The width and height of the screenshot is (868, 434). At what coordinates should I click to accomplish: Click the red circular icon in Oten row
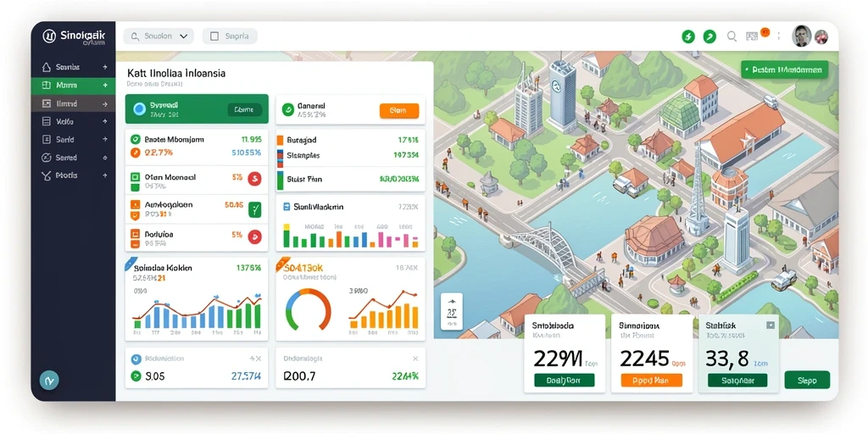(254, 178)
